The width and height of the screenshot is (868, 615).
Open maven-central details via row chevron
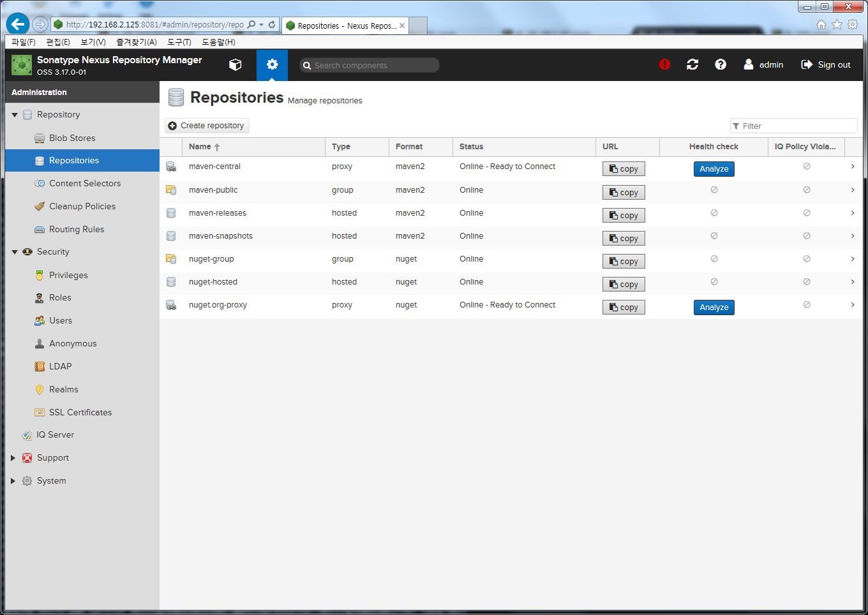point(853,167)
